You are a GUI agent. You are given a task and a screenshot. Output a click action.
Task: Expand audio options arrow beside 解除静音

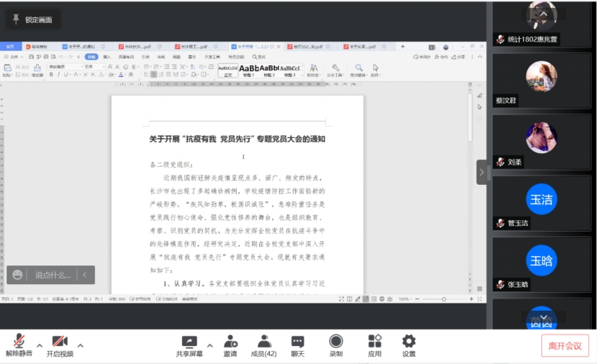click(40, 345)
